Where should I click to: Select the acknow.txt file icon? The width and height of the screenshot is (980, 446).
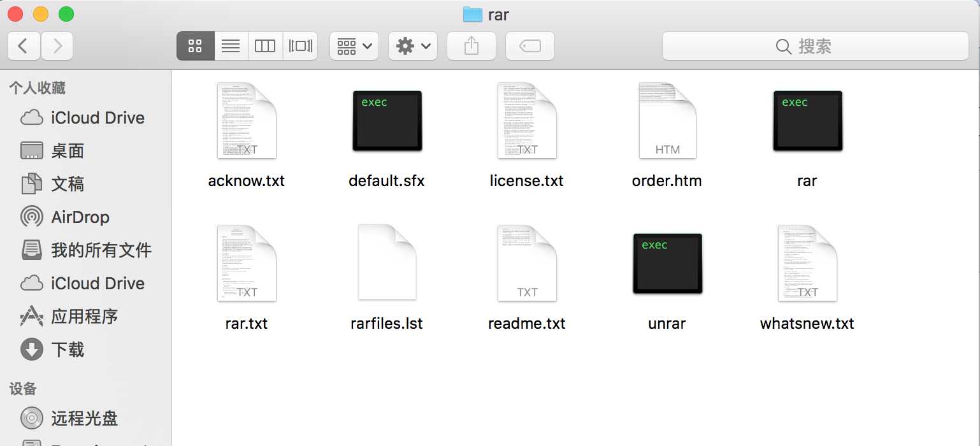pos(247,120)
